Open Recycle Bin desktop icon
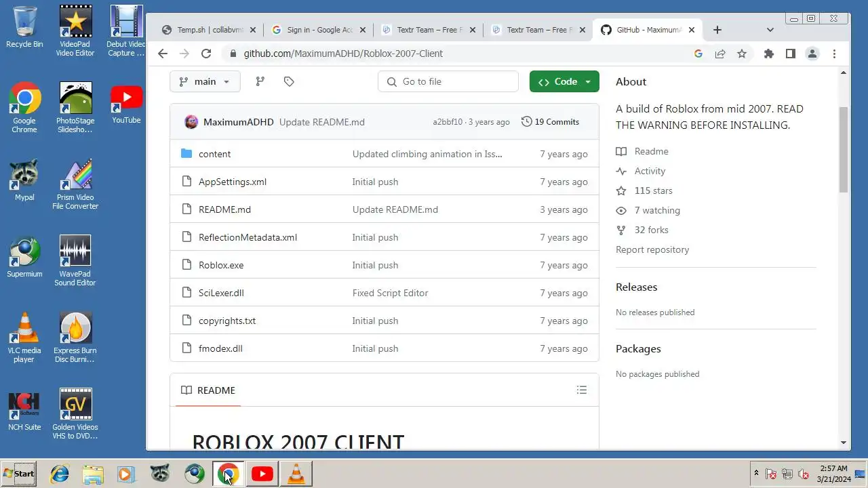This screenshot has width=868, height=488. 24,27
